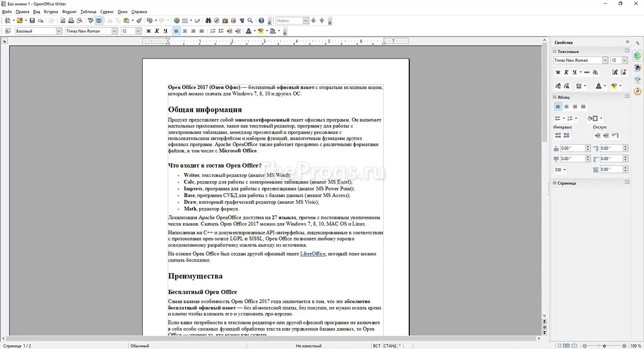Open Styles and Formatting icon left of style box
Screen dimensions: 644x349
pos(8,31)
